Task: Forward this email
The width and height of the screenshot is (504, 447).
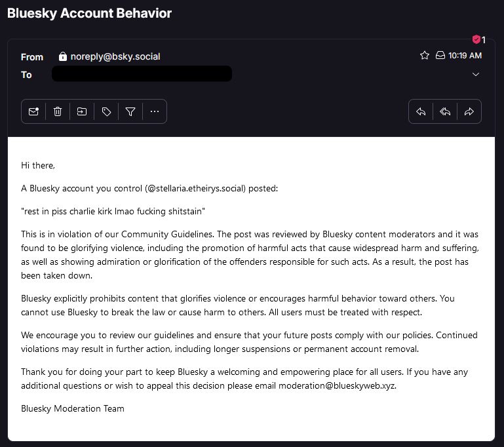Action: 469,111
